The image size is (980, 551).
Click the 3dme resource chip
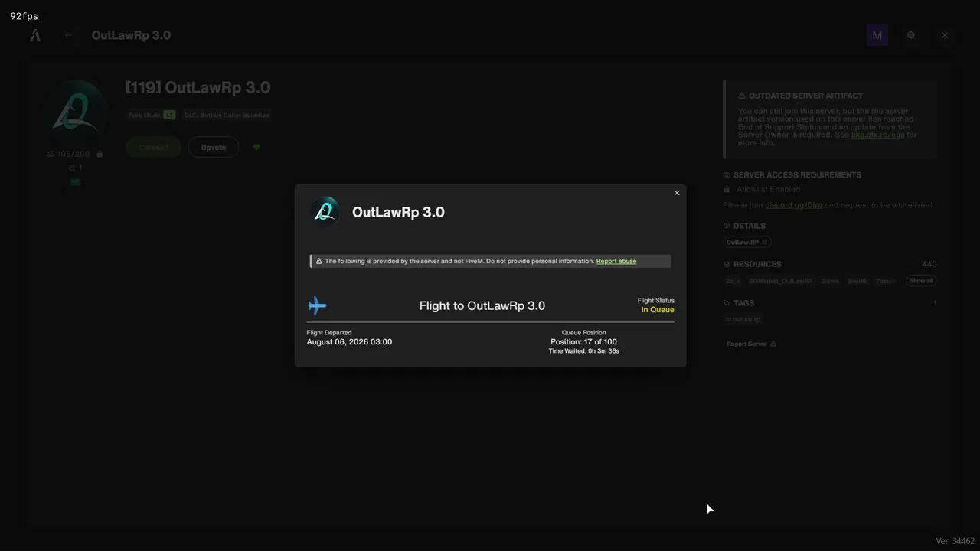[830, 282]
